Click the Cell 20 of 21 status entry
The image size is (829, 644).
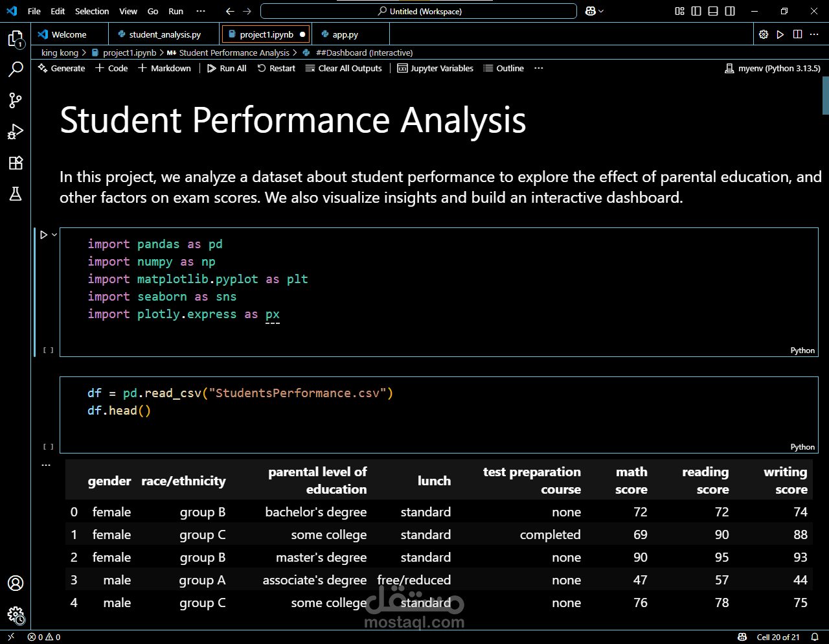778,637
